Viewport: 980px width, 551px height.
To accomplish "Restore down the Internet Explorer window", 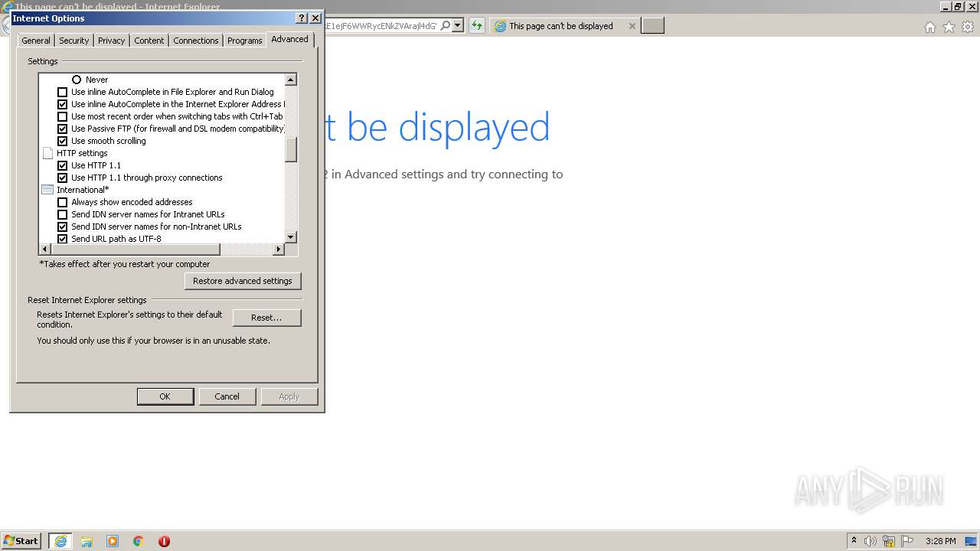I will (x=958, y=7).
